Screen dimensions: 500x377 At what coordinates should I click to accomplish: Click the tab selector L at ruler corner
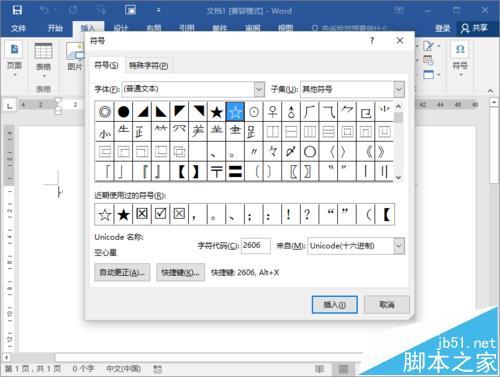(x=10, y=106)
